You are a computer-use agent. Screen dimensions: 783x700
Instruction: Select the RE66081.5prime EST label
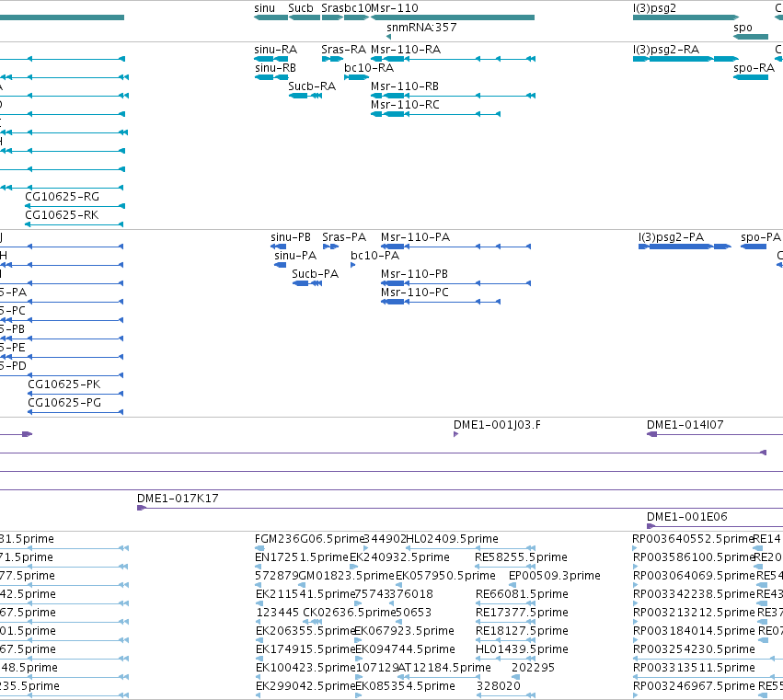pos(522,594)
